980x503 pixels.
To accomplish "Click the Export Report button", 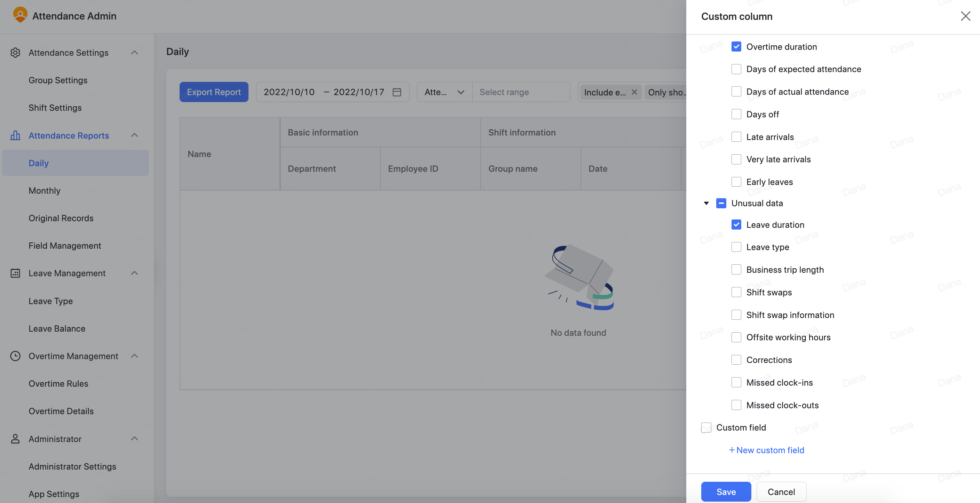I will 214,92.
